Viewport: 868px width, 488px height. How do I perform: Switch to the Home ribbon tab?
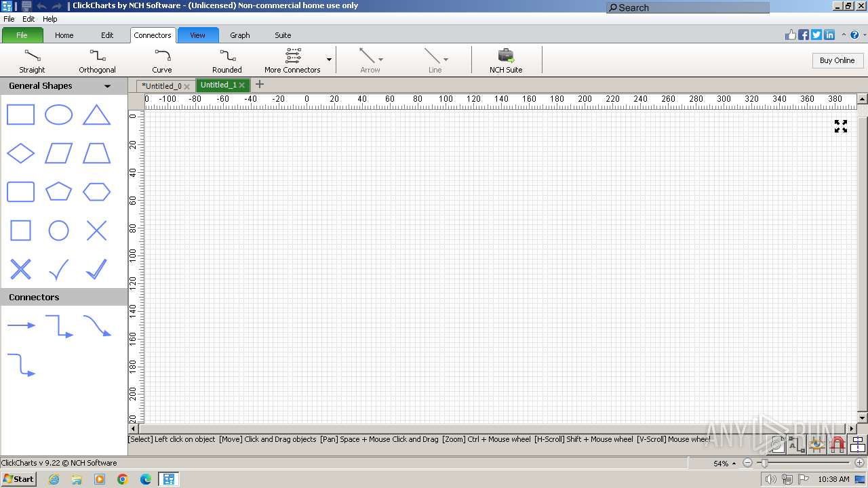(x=64, y=35)
